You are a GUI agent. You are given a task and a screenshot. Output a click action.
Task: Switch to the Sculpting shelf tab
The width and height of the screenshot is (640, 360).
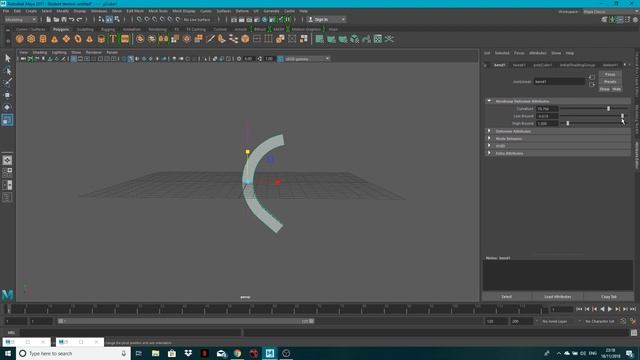click(85, 29)
